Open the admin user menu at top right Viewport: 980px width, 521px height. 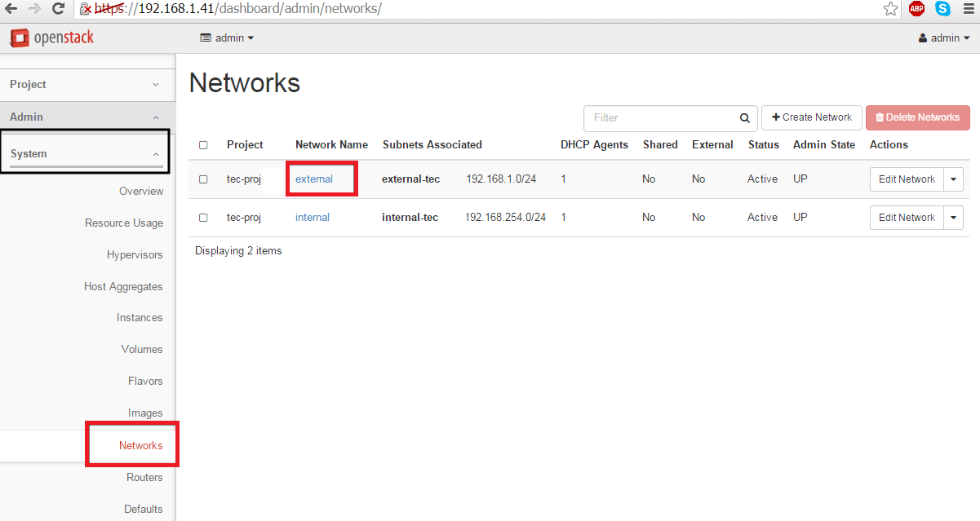(x=944, y=38)
